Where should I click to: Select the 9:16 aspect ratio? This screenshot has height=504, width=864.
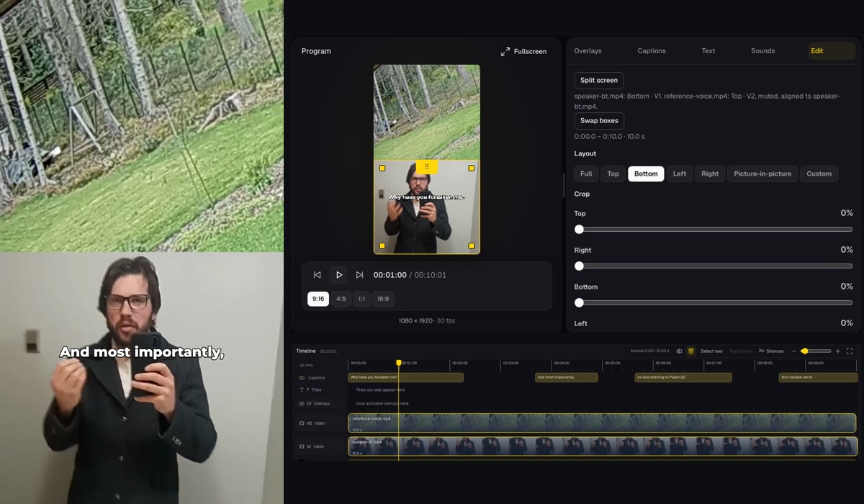coord(318,299)
